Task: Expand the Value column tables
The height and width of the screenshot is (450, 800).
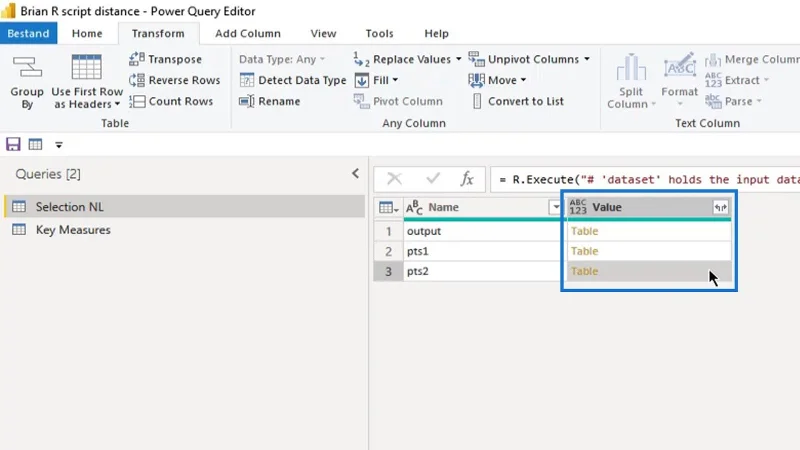Action: coord(720,207)
